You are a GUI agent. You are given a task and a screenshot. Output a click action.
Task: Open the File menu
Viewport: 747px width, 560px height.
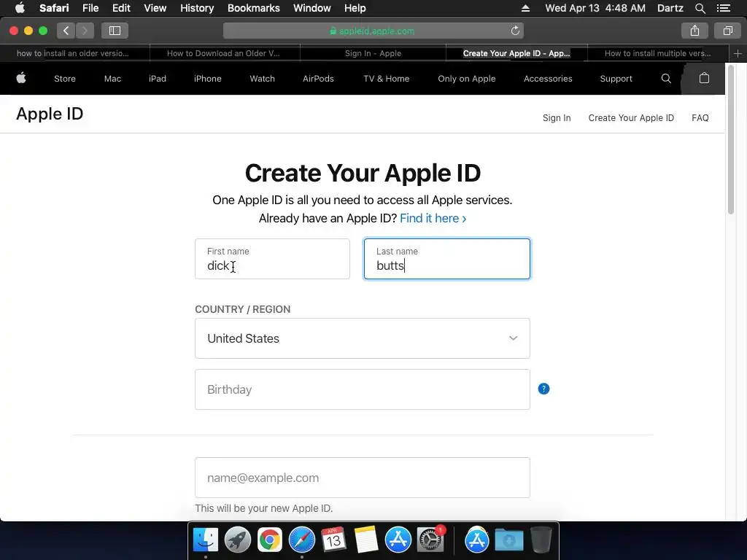(x=90, y=8)
